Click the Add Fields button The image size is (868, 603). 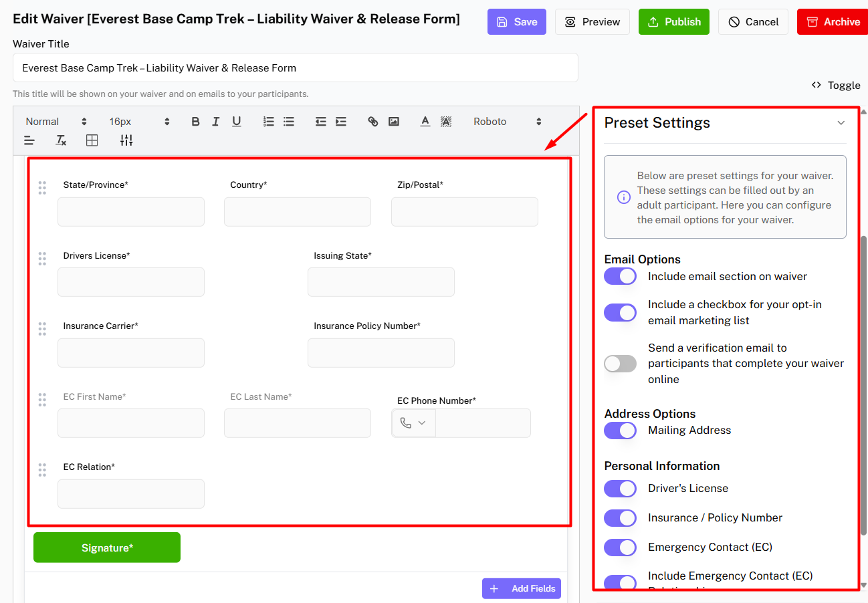(x=522, y=588)
